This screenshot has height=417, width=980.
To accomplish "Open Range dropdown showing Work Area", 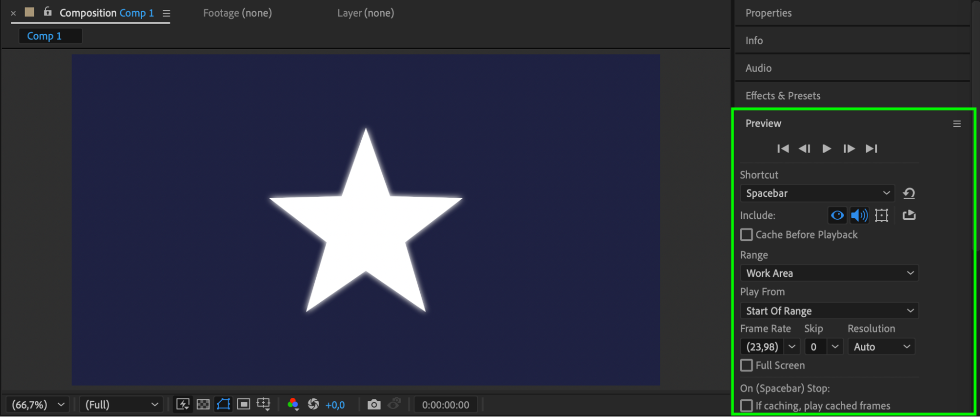I will point(829,273).
